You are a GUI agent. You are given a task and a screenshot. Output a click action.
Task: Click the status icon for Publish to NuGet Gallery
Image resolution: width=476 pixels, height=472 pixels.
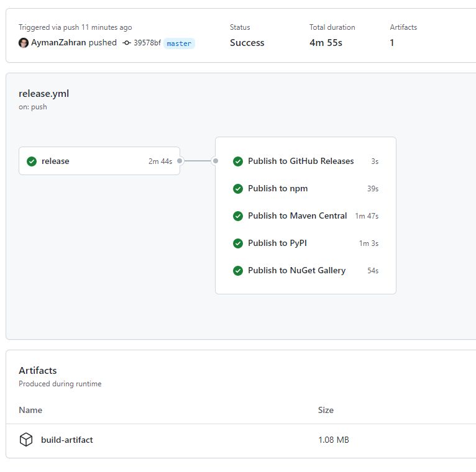(237, 271)
